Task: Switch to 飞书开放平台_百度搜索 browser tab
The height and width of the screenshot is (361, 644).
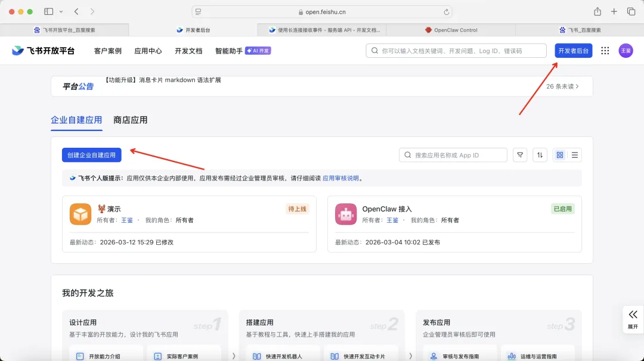Action: pyautogui.click(x=64, y=30)
